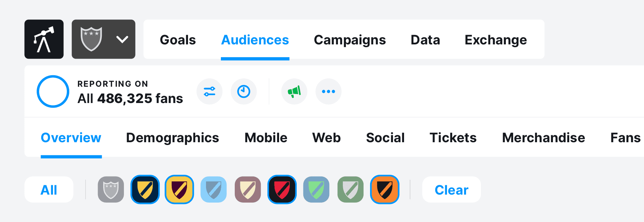644x222 pixels.
Task: Click the clock history icon
Action: pos(244,92)
